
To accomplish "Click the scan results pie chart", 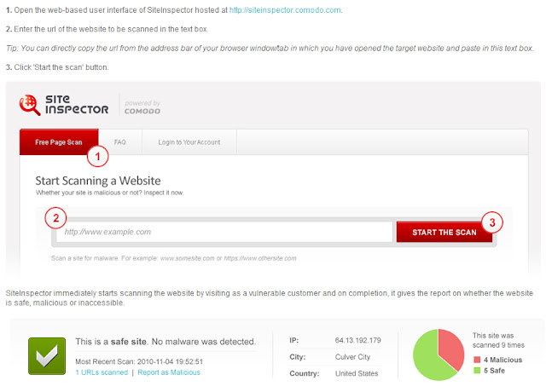I will 439,355.
